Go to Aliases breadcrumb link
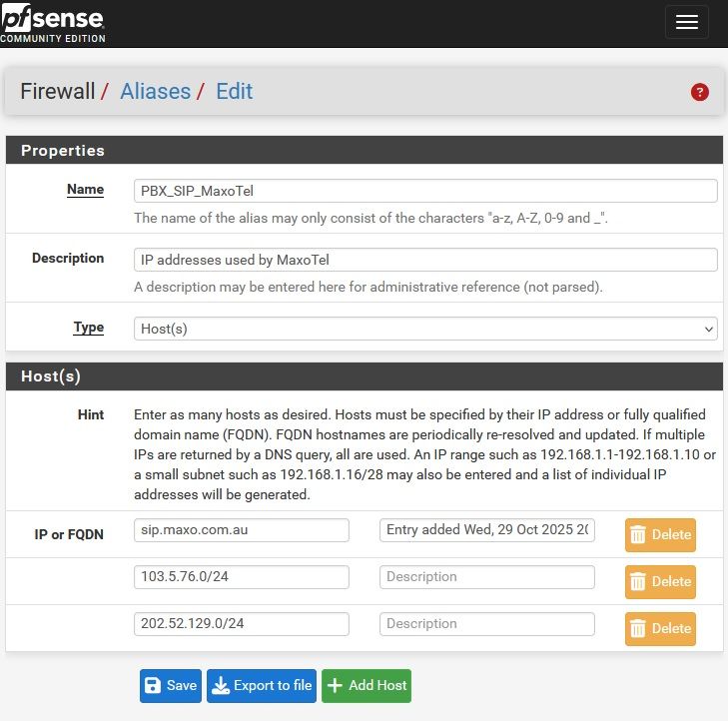Viewport: 728px width, 721px height. click(155, 92)
